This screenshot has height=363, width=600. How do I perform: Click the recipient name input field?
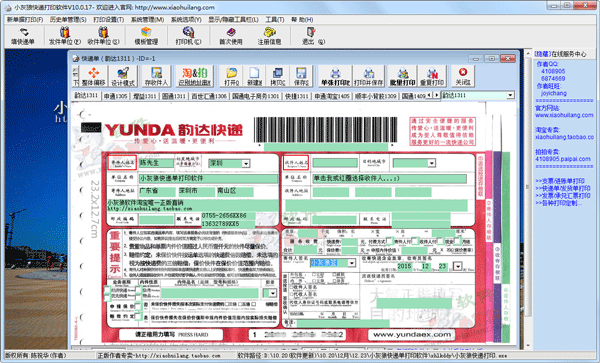point(335,163)
